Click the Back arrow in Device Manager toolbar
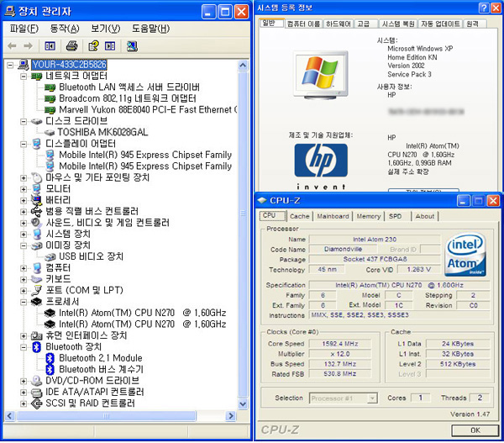 12,46
